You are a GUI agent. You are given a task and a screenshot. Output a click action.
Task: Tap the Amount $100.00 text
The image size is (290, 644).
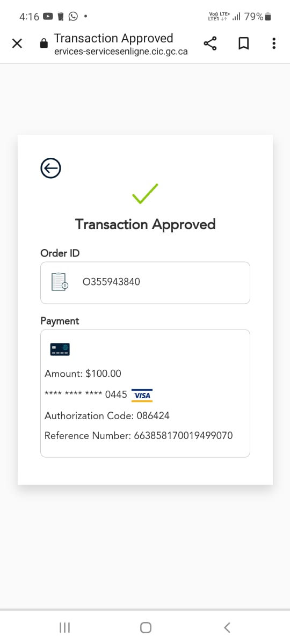click(83, 374)
